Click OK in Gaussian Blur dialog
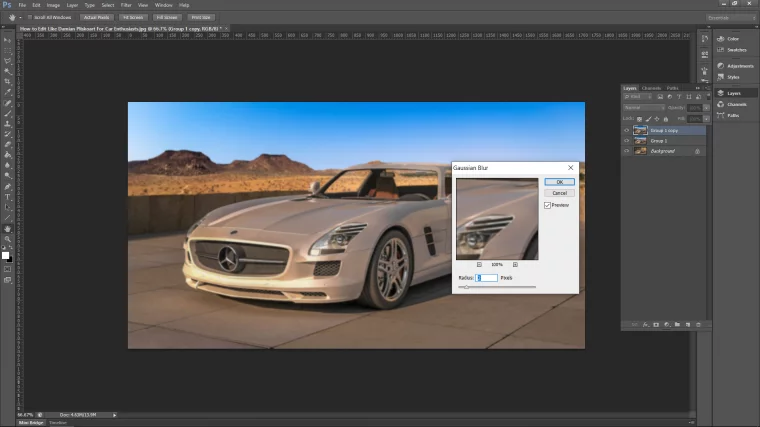 (x=559, y=182)
